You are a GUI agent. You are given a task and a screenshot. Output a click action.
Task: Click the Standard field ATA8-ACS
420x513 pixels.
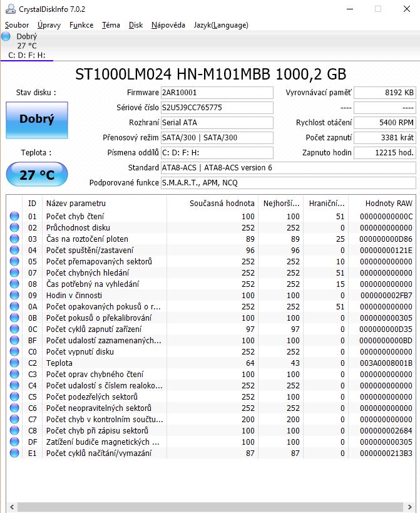[289, 168]
